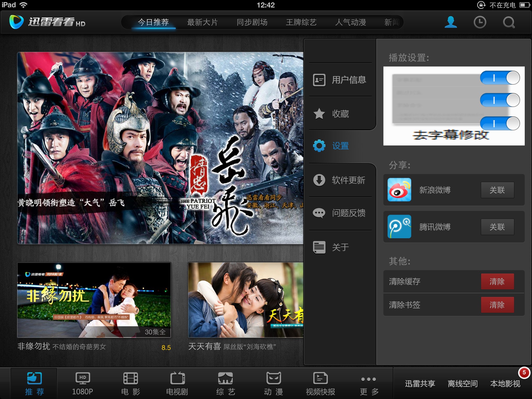Click the 8.5 rating score
The width and height of the screenshot is (532, 399).
click(x=166, y=348)
